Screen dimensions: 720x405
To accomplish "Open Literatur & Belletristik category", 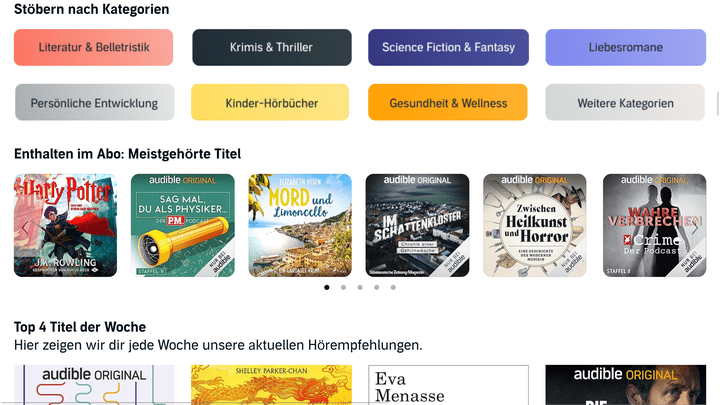I will pos(94,47).
